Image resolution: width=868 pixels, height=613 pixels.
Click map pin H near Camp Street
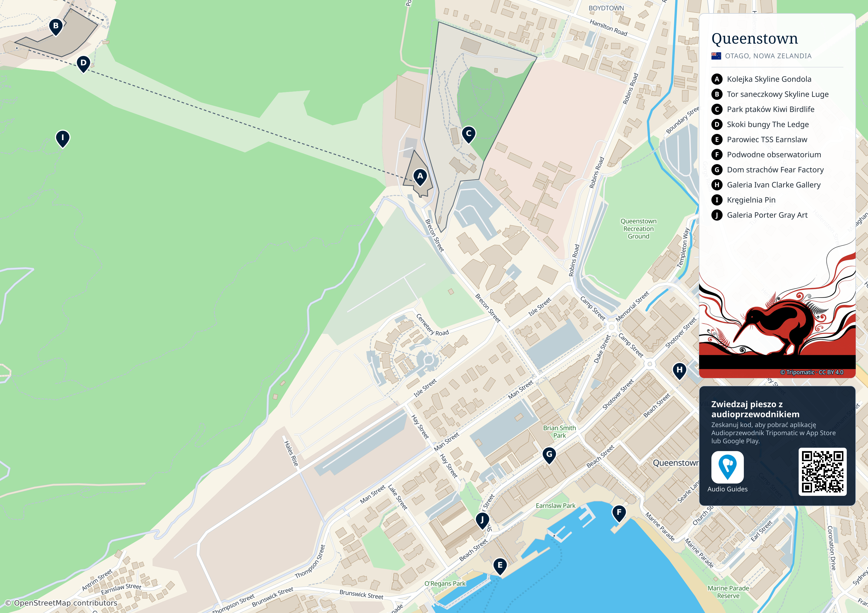(x=680, y=371)
